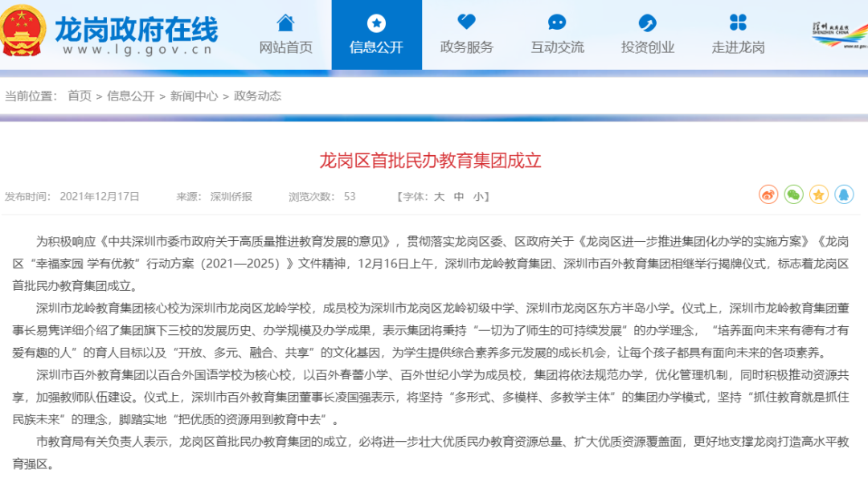
Task: Set font size to 中
Action: (x=458, y=197)
